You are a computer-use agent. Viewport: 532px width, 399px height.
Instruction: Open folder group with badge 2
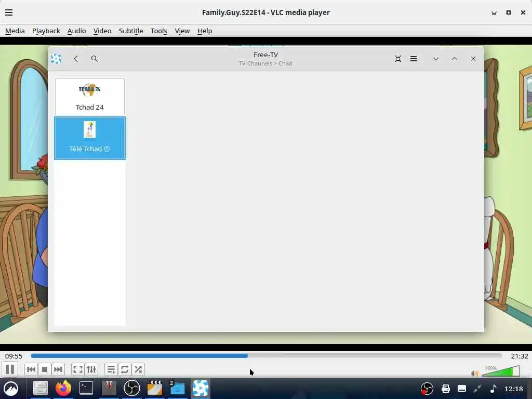click(177, 388)
